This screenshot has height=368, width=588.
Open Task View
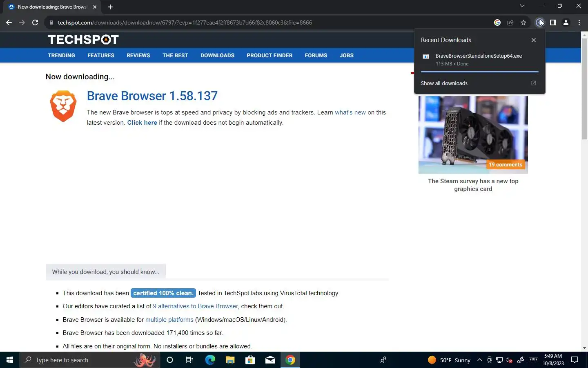point(189,360)
